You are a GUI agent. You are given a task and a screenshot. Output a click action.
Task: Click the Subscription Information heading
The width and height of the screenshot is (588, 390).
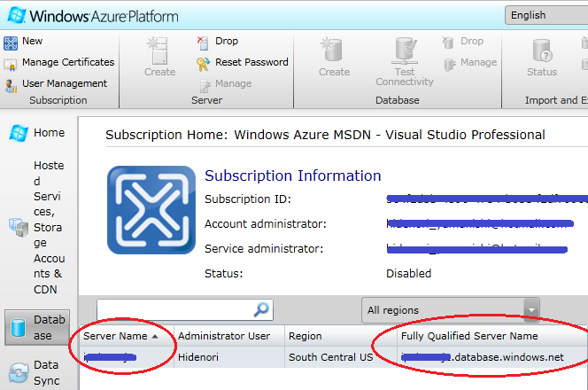293,175
